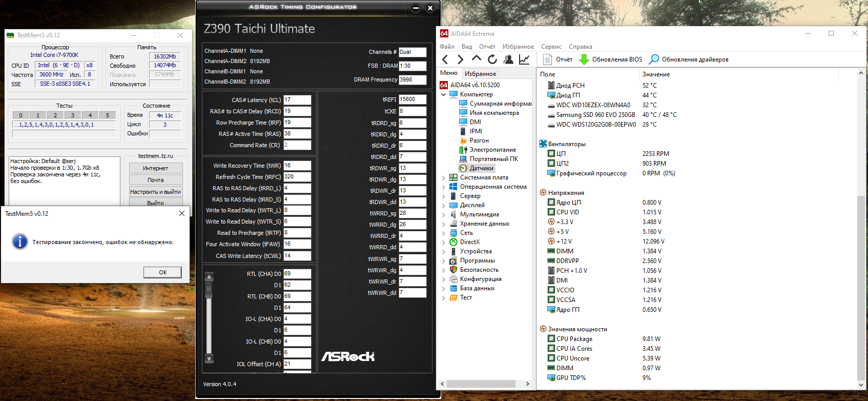This screenshot has height=401, width=868.
Task: Go back using AIDA64 toolbar back arrow
Action: pos(445,59)
